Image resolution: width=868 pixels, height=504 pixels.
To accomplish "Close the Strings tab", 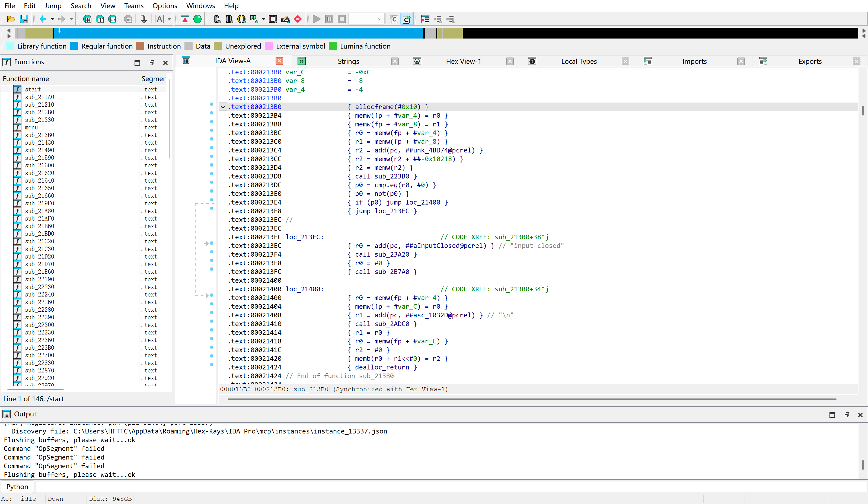I will pyautogui.click(x=395, y=61).
